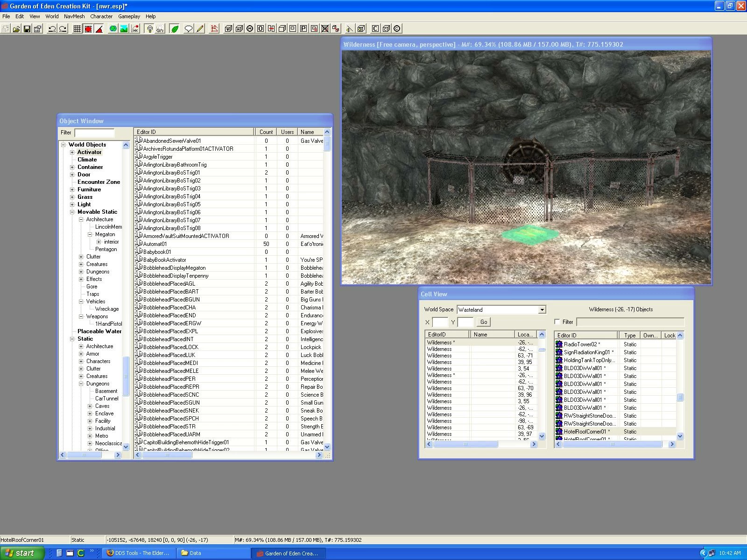This screenshot has height=560, width=747.
Task: Click the world globe toolbar icon
Action: coord(113,29)
